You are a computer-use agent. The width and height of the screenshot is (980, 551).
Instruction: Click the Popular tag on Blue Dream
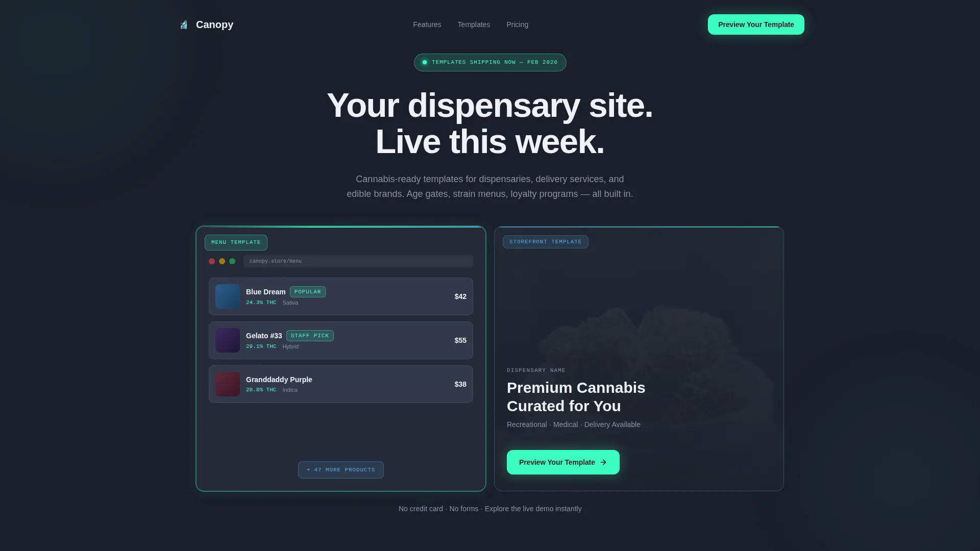308,292
